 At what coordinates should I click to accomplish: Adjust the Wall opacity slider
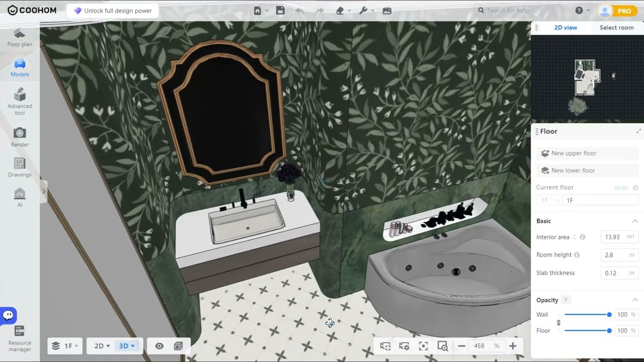(587, 315)
